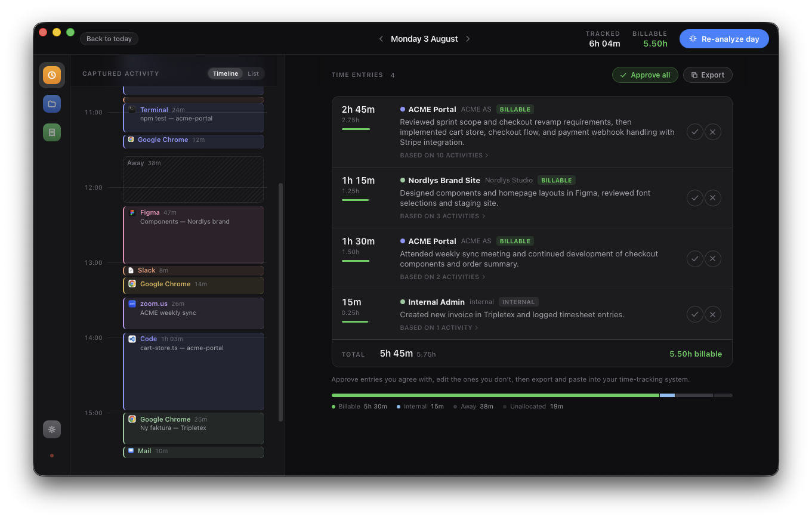Click Chrome icon on 14m block
Image resolution: width=812 pixels, height=520 pixels.
click(x=132, y=284)
